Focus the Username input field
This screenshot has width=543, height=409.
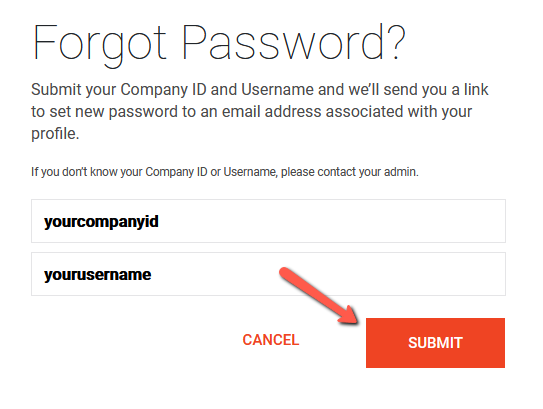[x=268, y=274]
